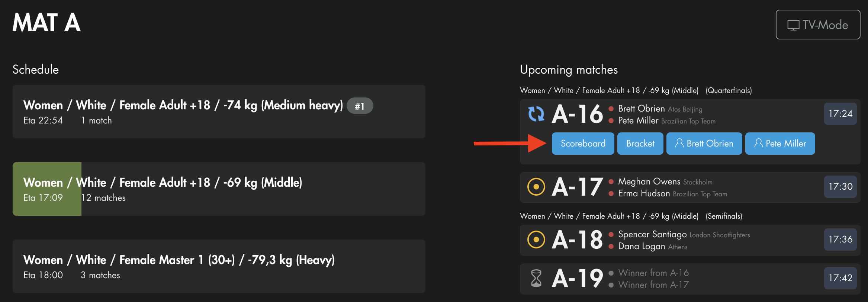Click the red status dot next to Pete Miller

tap(611, 121)
